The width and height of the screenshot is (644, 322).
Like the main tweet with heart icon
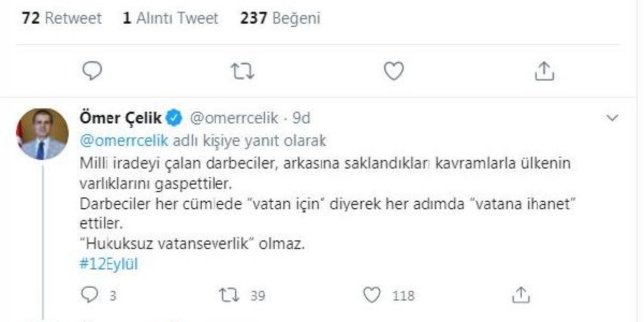click(x=393, y=71)
